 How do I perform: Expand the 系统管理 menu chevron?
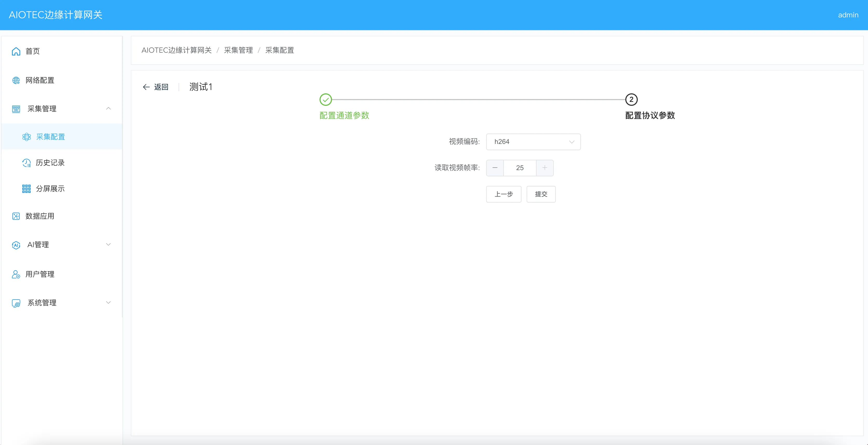108,302
